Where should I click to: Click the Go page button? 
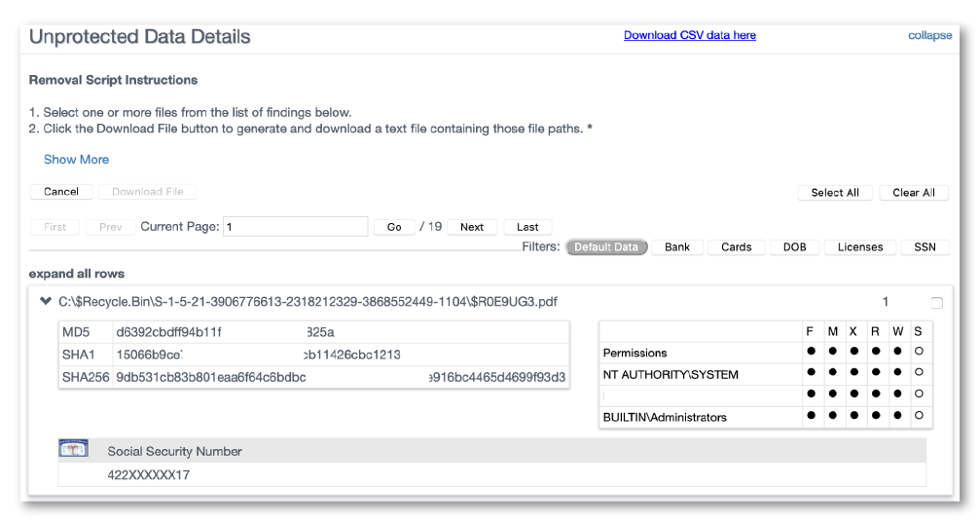coord(394,227)
